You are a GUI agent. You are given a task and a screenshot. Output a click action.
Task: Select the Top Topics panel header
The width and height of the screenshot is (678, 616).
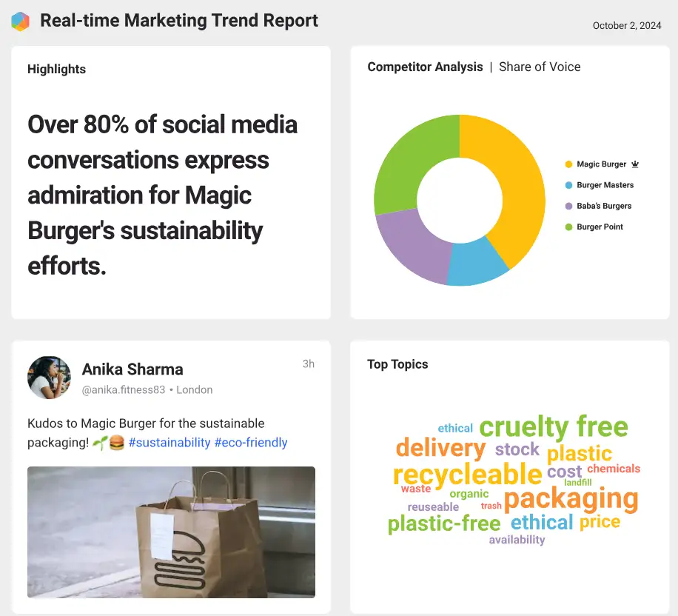pos(397,364)
